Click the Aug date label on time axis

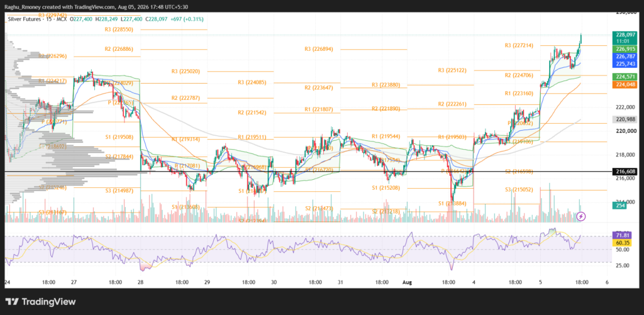pyautogui.click(x=408, y=282)
